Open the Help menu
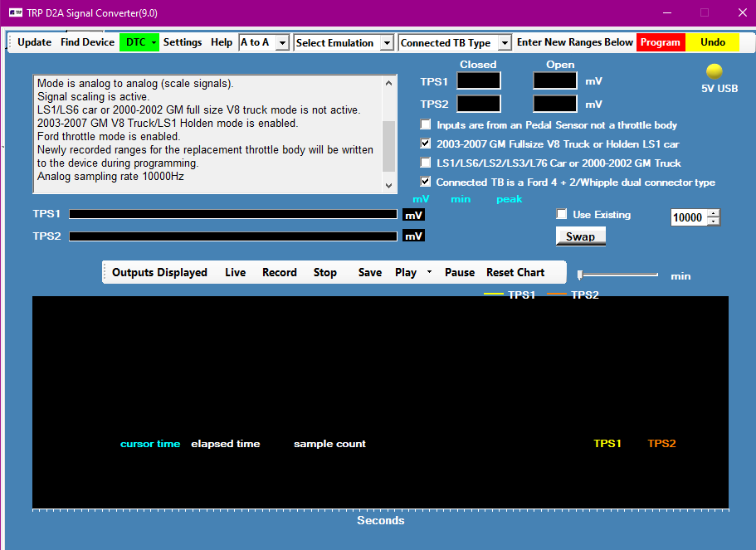Screen dimensions: 756x550 click(222, 42)
